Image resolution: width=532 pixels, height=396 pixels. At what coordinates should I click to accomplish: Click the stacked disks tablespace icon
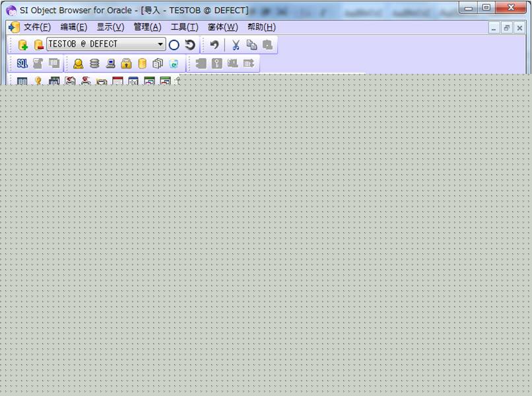[94, 63]
